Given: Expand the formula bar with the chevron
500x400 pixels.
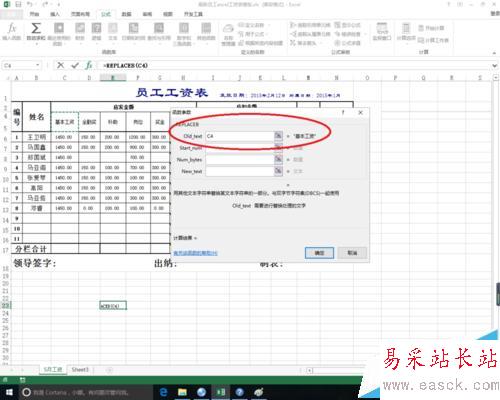Looking at the screenshot, I should pos(495,66).
